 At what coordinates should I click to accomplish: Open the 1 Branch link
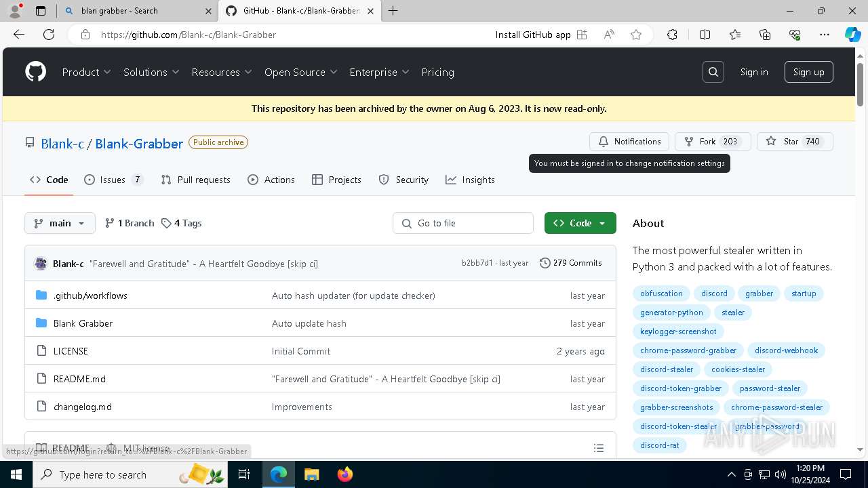coord(130,223)
